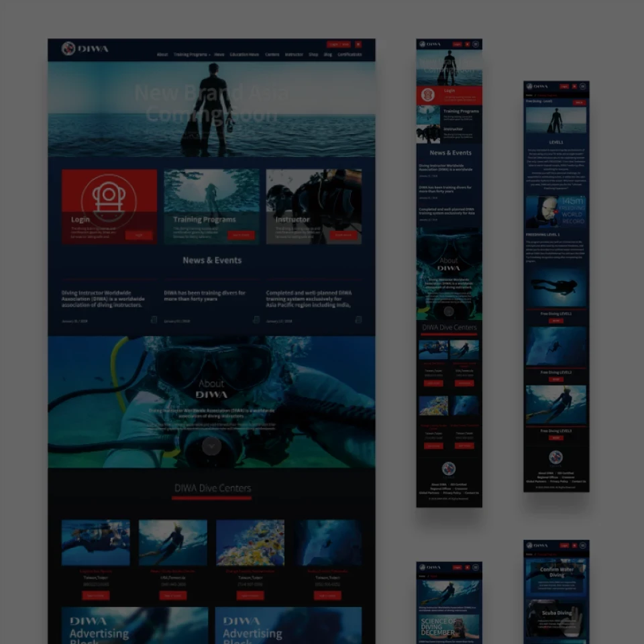644x644 pixels.
Task: Open Training Programs row in mobile homepage mockup
Action: (449, 115)
